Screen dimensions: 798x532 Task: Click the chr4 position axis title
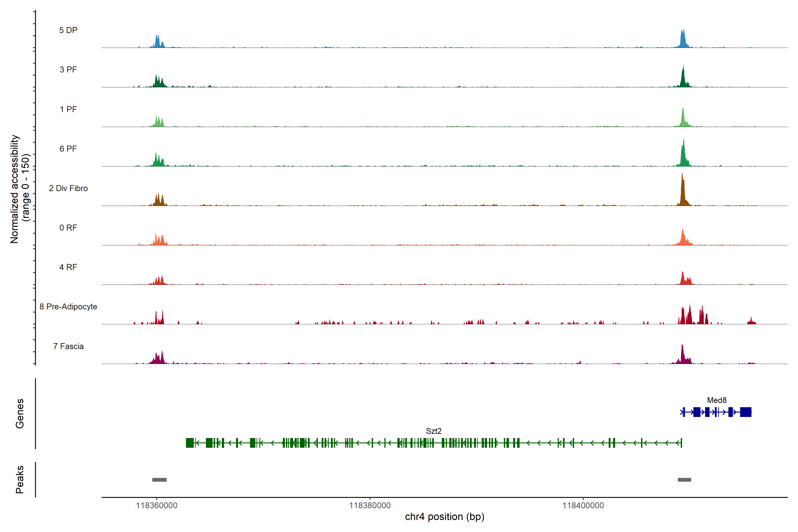[444, 517]
